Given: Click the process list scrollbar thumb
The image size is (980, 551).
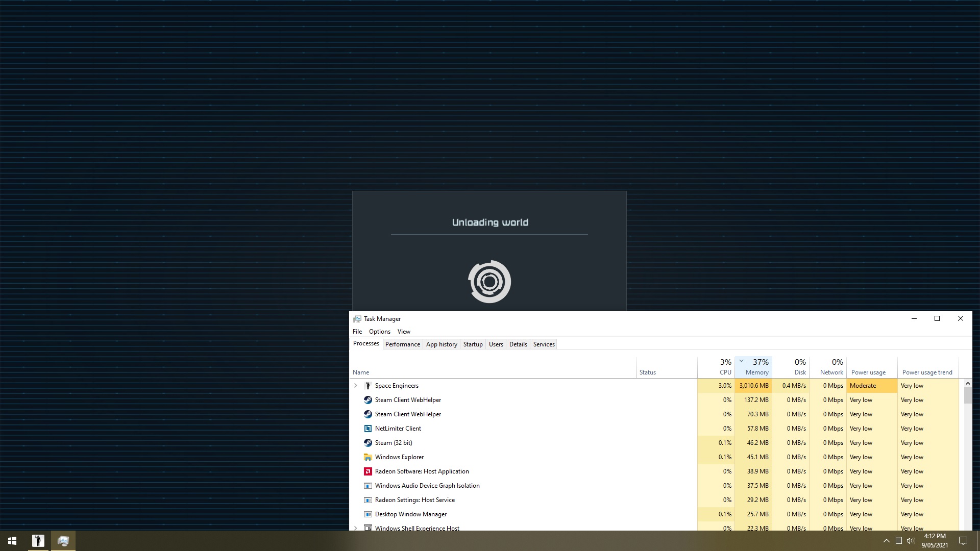Looking at the screenshot, I should coord(968,395).
